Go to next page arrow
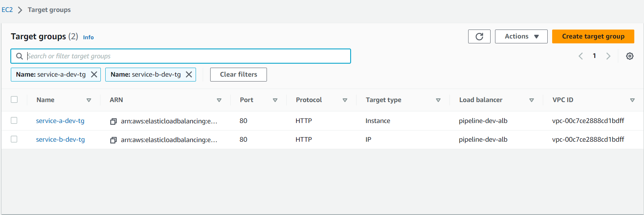The image size is (644, 215). point(608,56)
